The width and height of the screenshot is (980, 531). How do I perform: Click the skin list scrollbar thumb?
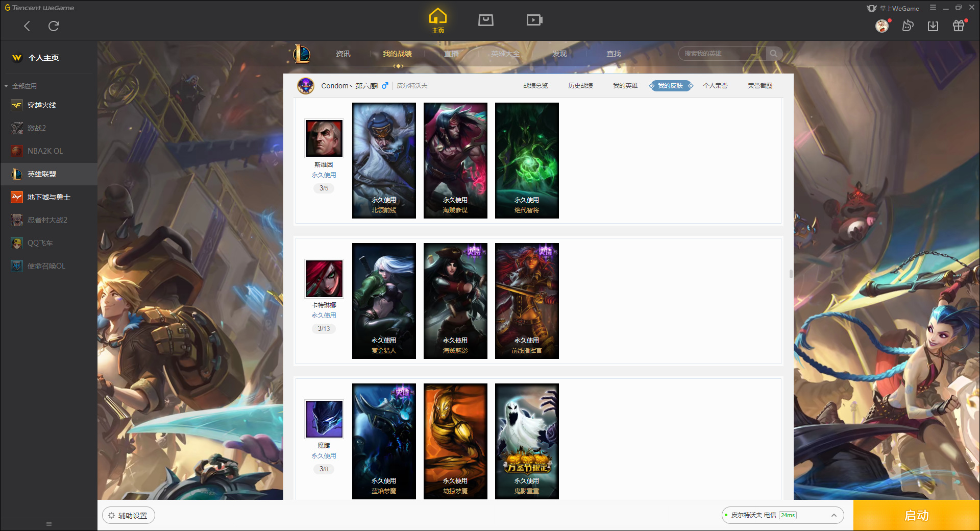click(x=791, y=274)
